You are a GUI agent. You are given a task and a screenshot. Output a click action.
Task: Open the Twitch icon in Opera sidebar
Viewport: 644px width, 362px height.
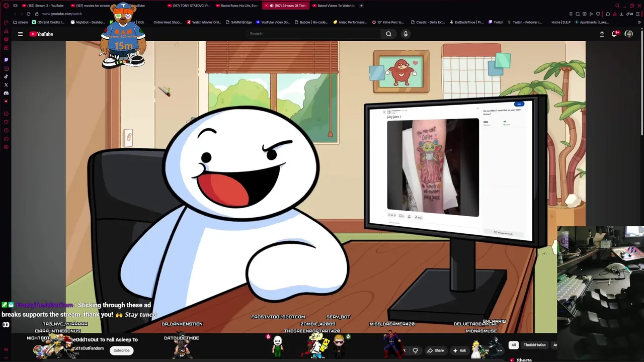[6, 59]
